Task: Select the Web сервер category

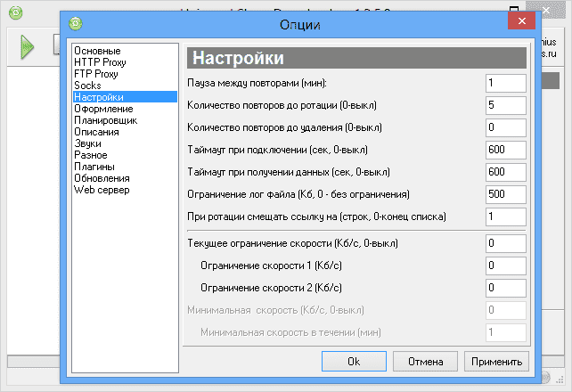Action: (101, 190)
